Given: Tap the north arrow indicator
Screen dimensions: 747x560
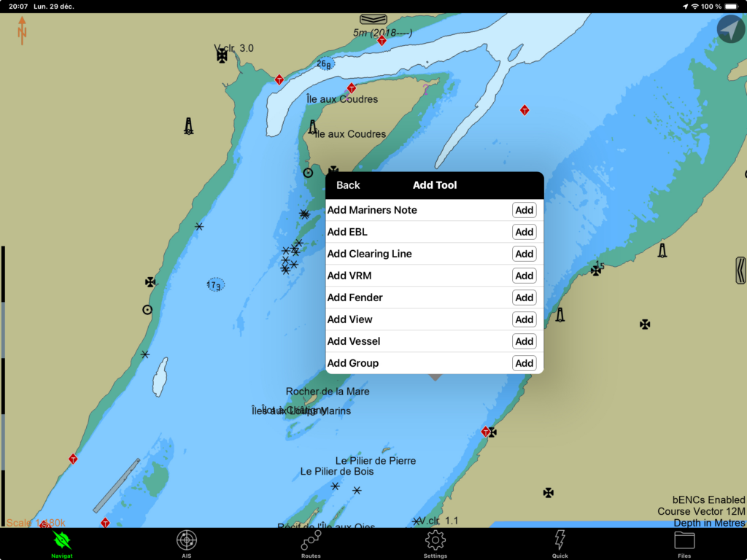Looking at the screenshot, I should [22, 31].
